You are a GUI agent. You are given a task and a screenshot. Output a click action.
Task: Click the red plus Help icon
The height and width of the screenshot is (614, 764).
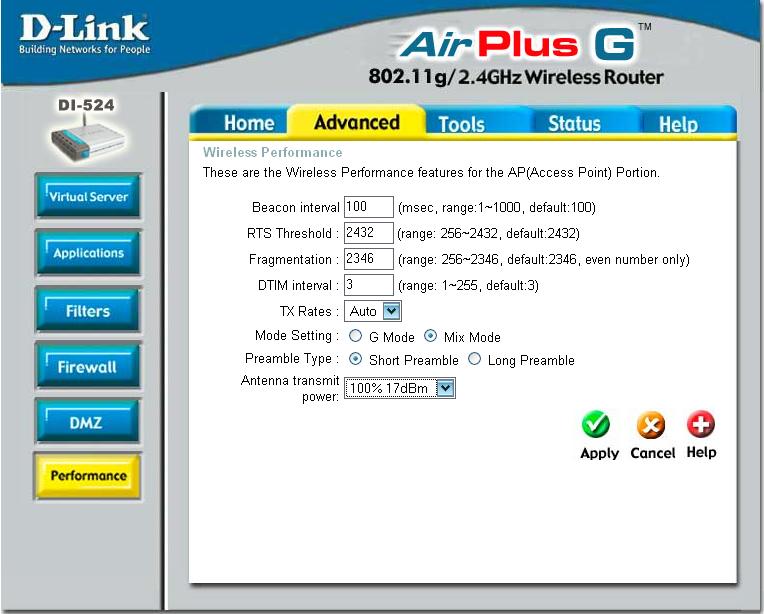tap(701, 426)
